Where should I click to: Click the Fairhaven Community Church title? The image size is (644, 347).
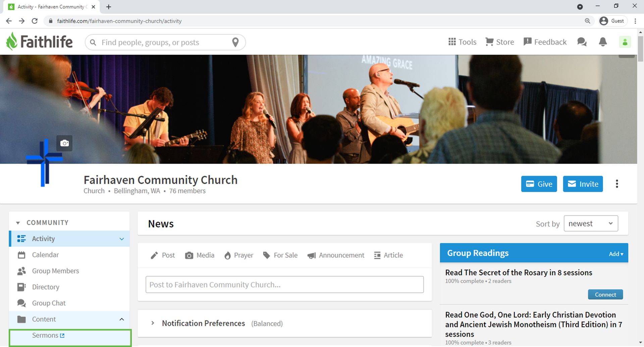pos(160,180)
